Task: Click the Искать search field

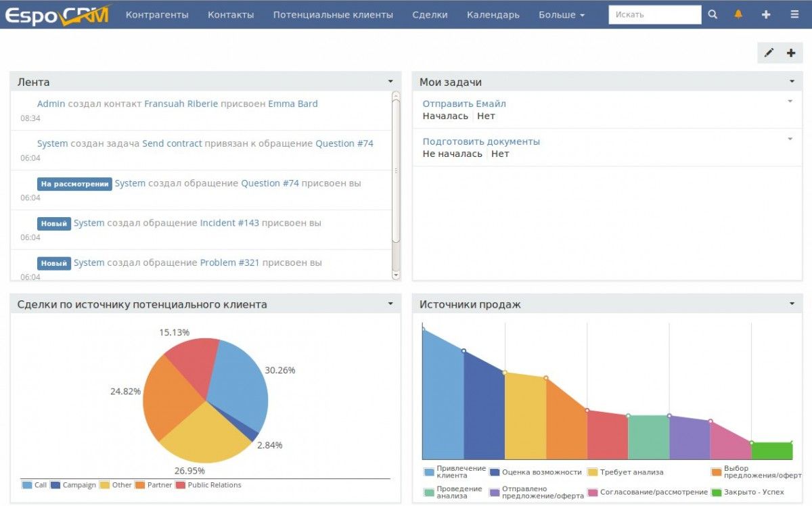Action: point(654,14)
